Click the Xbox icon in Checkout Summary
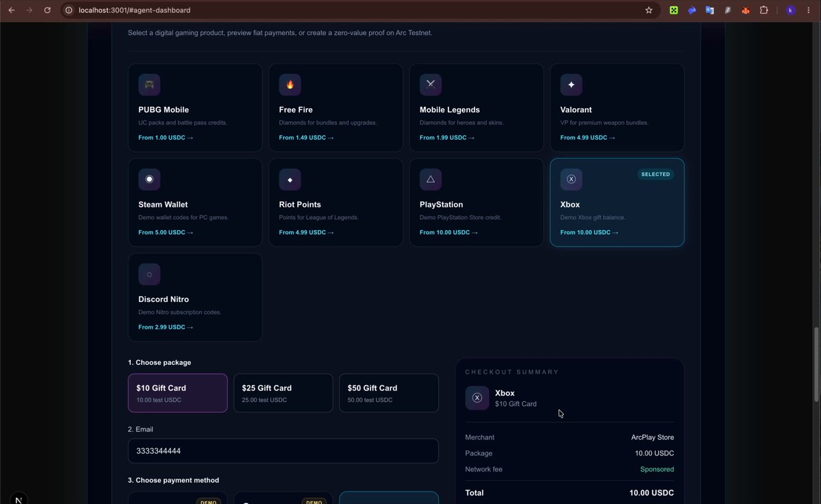Image resolution: width=821 pixels, height=504 pixels. [477, 398]
